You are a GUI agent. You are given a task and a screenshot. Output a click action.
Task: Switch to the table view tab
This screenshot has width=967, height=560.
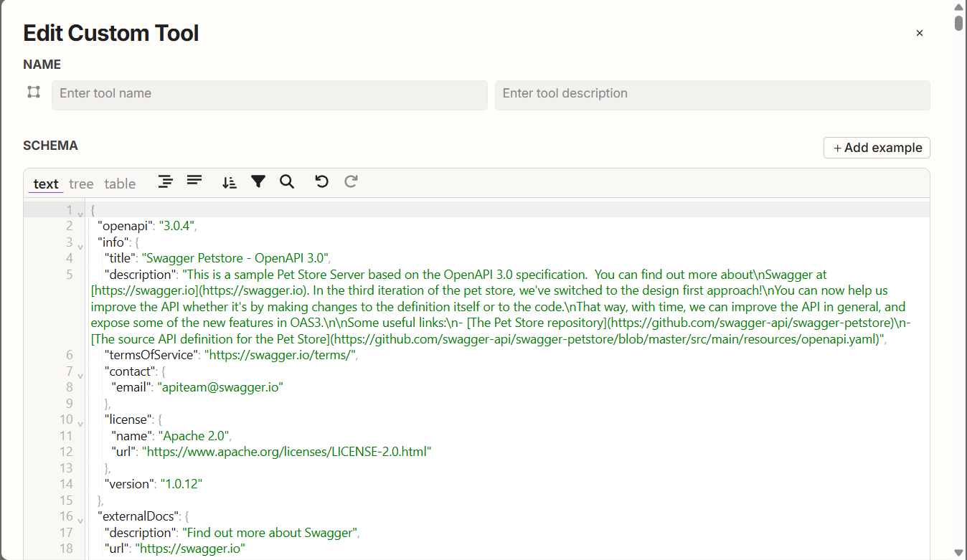click(120, 184)
